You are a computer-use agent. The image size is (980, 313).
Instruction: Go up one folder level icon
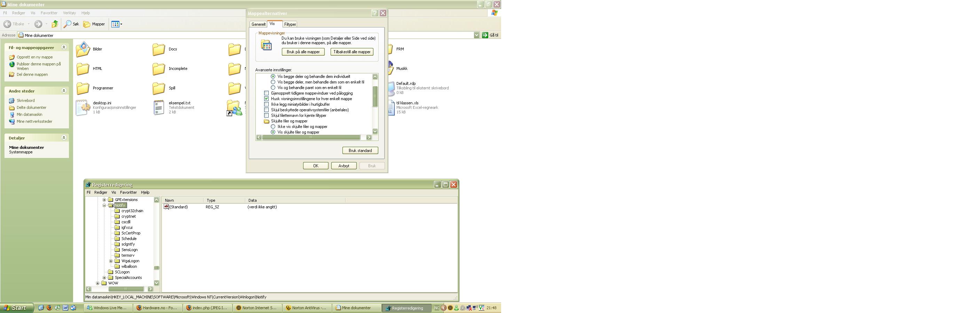(x=55, y=24)
